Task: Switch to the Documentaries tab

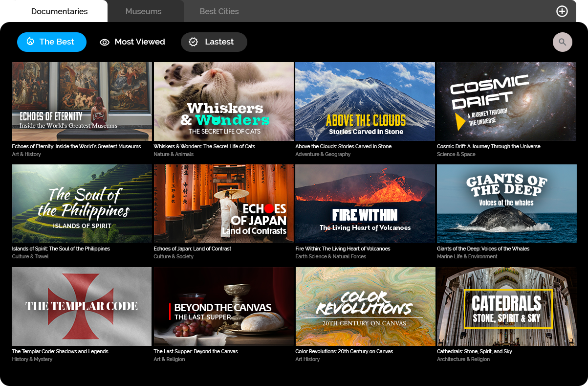Action: [60, 11]
